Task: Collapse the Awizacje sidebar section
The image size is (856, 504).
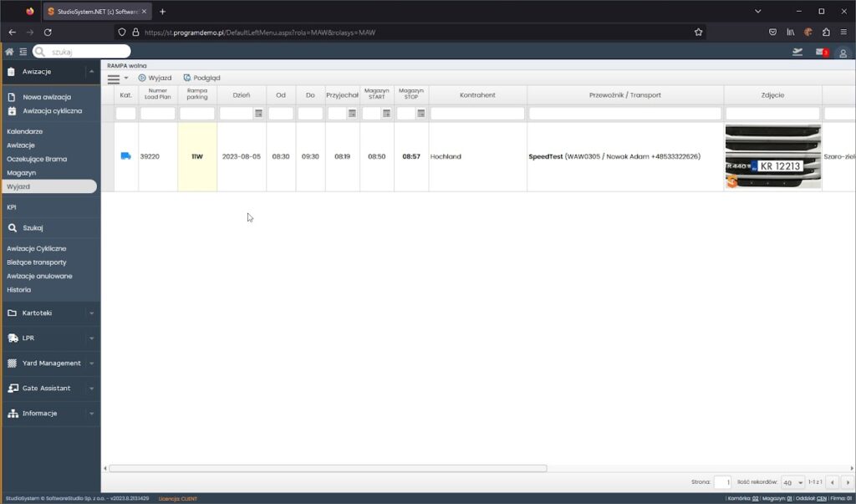Action: (x=90, y=72)
